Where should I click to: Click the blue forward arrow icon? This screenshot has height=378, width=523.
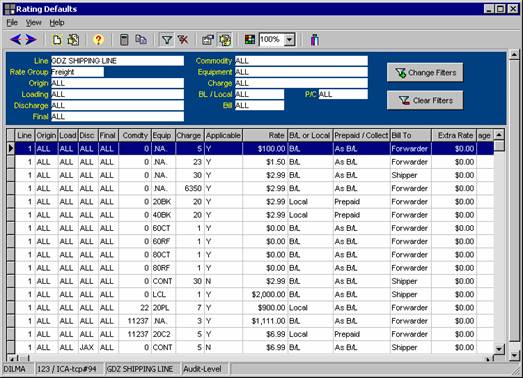pyautogui.click(x=31, y=39)
